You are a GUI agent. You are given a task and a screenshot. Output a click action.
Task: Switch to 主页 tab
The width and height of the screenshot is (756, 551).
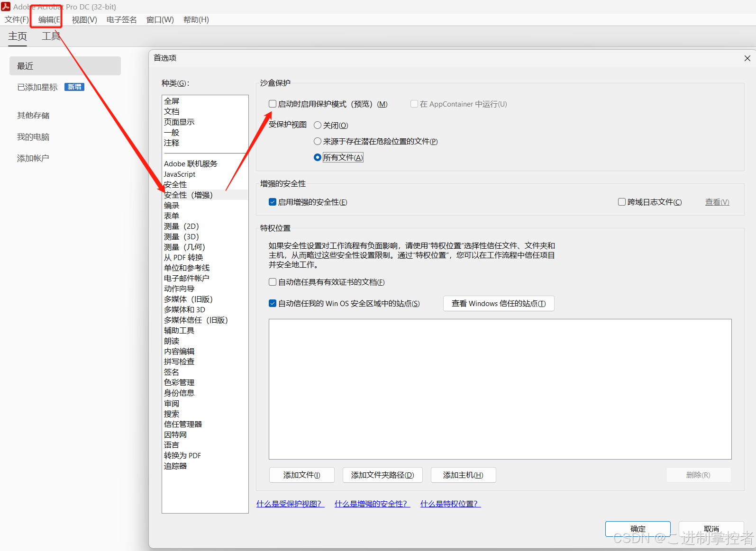18,36
